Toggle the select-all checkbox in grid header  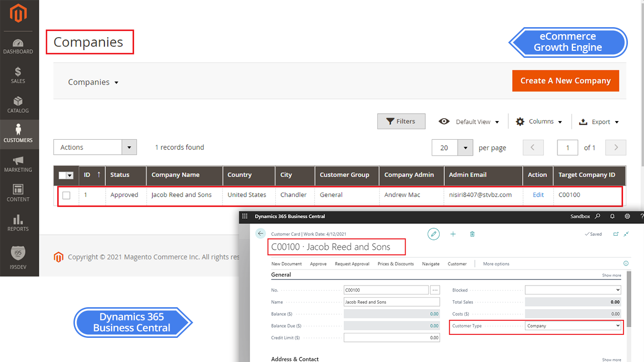tap(63, 175)
